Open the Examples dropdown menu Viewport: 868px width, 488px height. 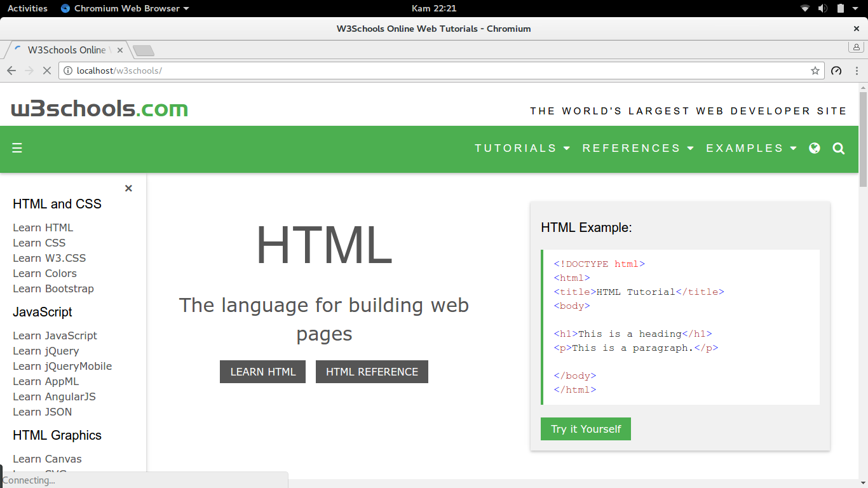click(751, 148)
